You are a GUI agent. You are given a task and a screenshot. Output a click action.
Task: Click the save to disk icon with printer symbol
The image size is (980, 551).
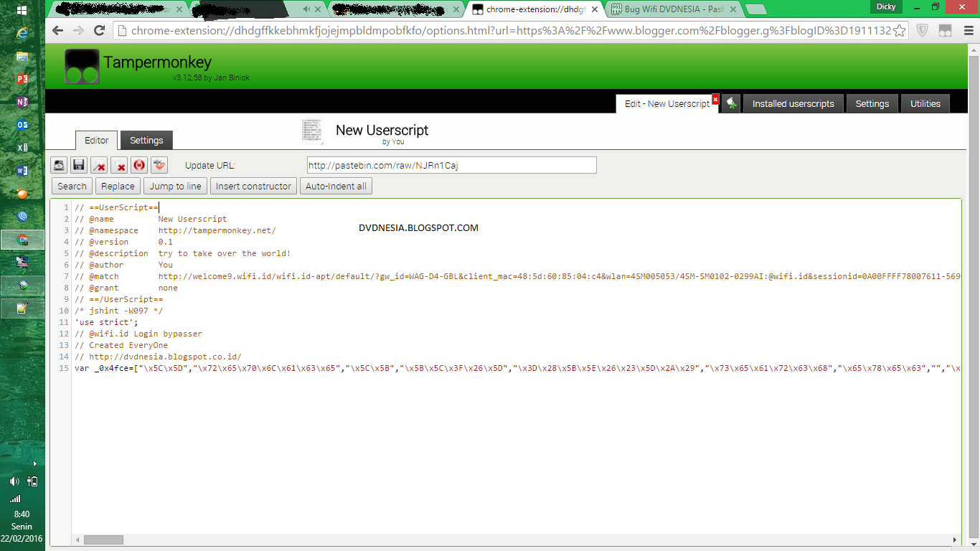59,165
